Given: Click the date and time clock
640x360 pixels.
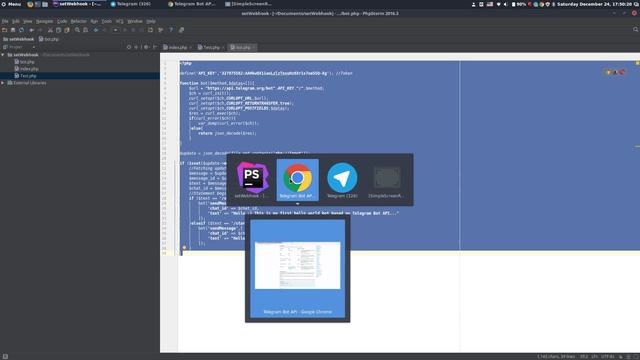Looking at the screenshot, I should click(595, 4).
